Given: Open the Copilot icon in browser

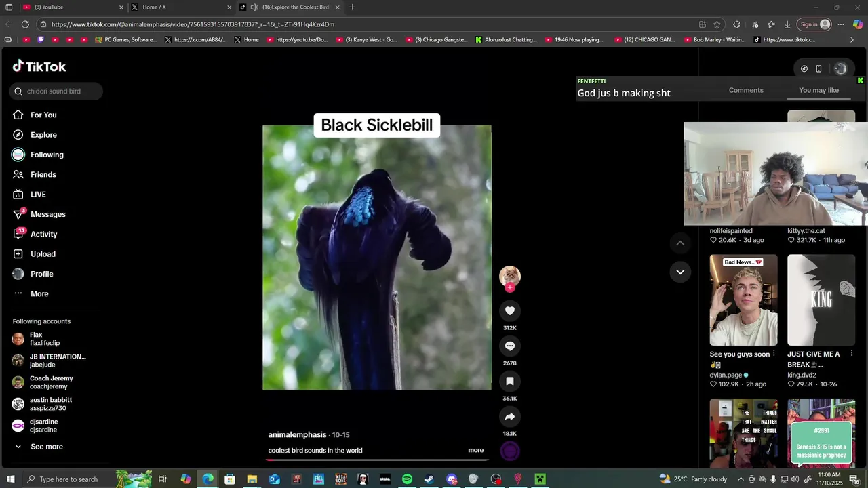Looking at the screenshot, I should coord(858,24).
